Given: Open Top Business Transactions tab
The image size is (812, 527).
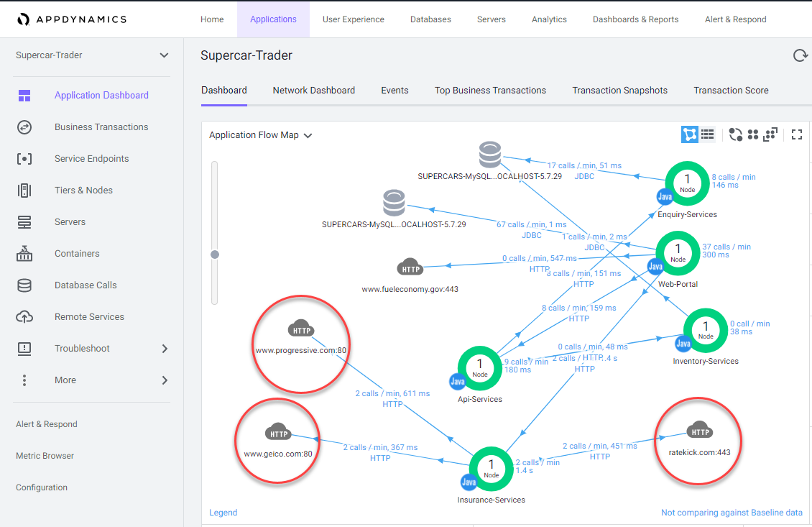Looking at the screenshot, I should point(490,90).
